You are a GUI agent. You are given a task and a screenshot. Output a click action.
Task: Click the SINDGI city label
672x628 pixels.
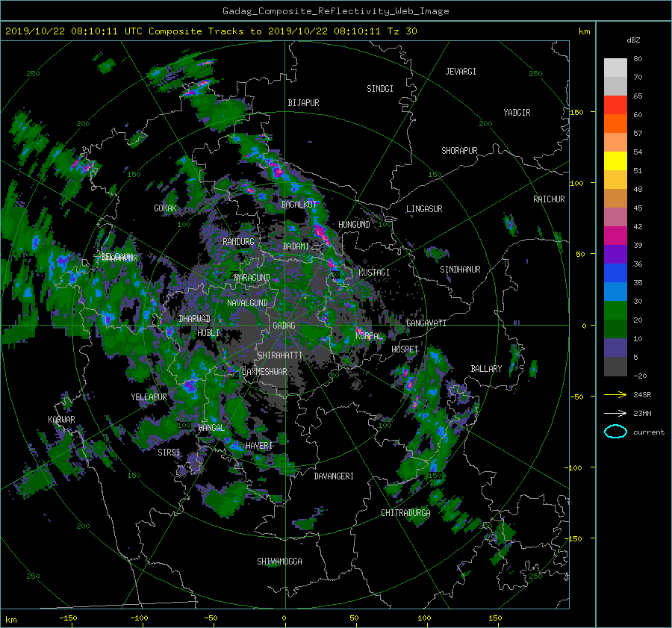click(x=380, y=89)
